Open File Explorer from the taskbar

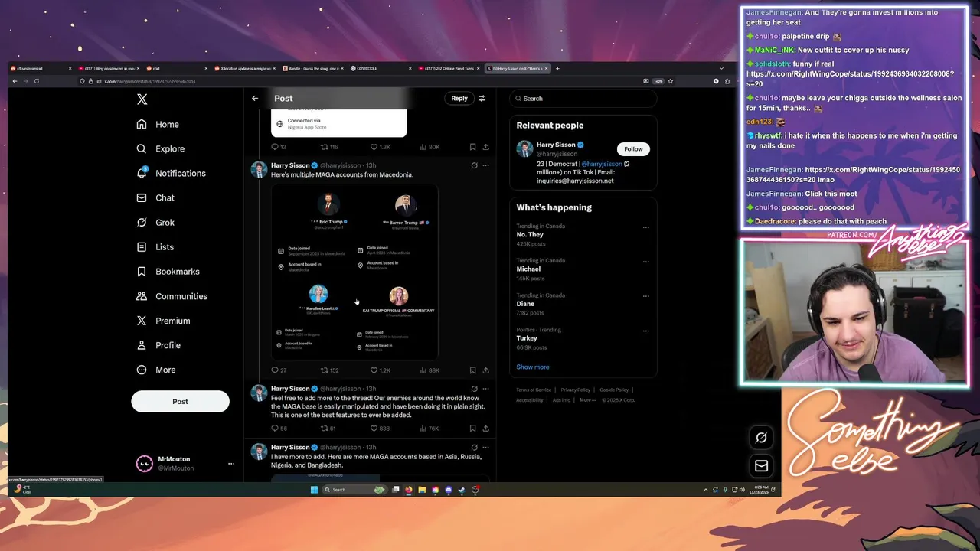coord(422,490)
